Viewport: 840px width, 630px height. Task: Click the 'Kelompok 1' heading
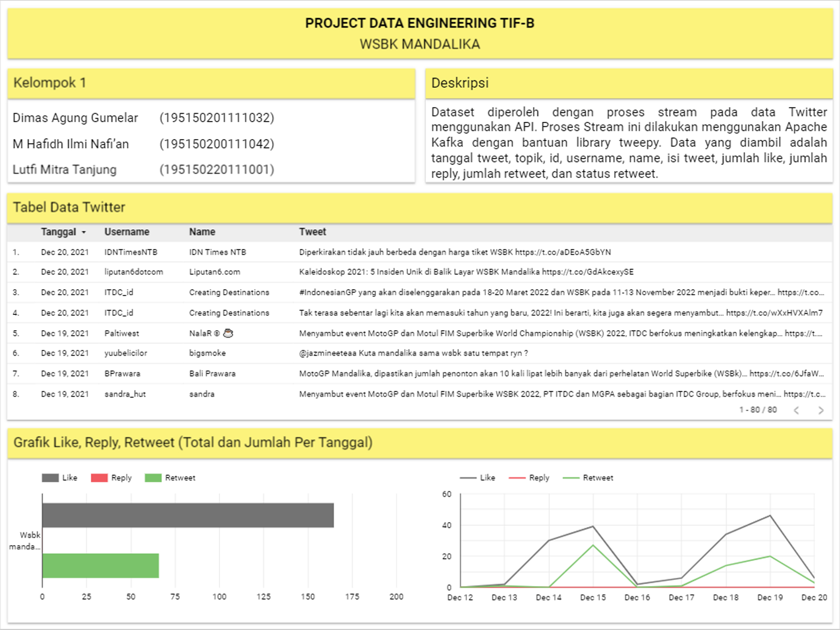click(50, 83)
